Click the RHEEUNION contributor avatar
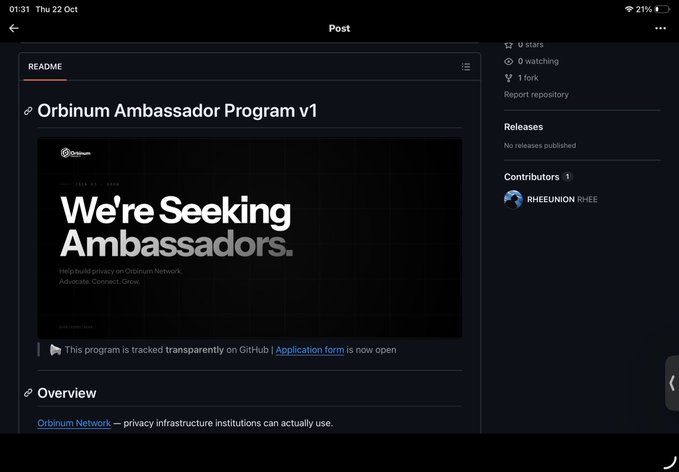The height and width of the screenshot is (472, 679). (x=513, y=200)
